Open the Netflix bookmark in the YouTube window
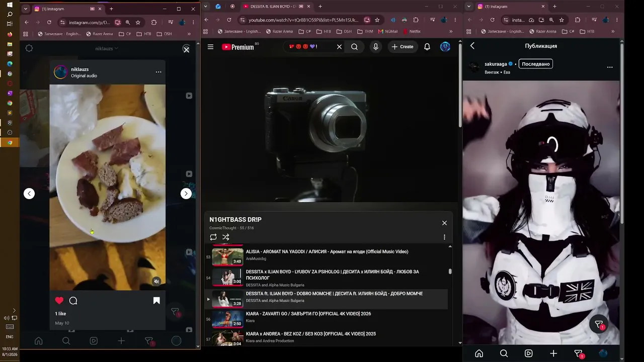 [412, 31]
